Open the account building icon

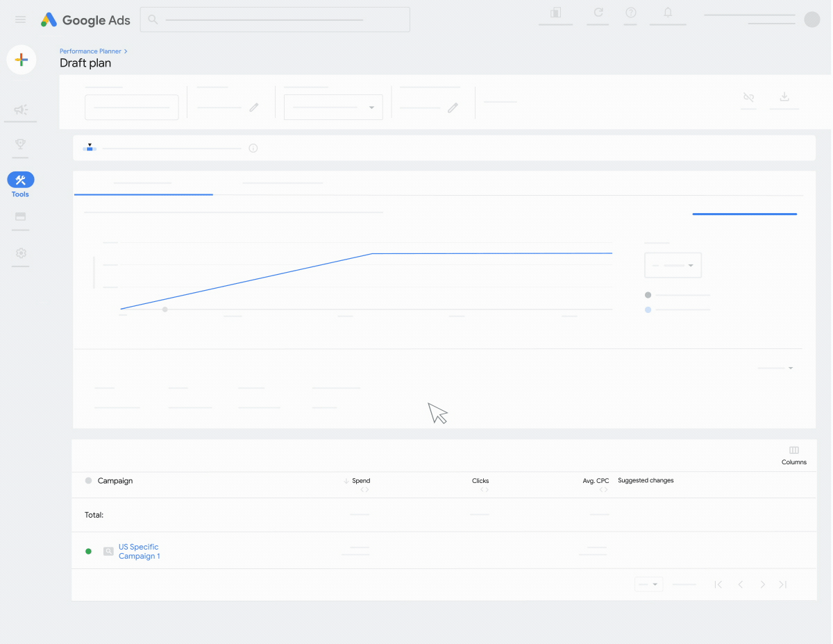tap(555, 13)
